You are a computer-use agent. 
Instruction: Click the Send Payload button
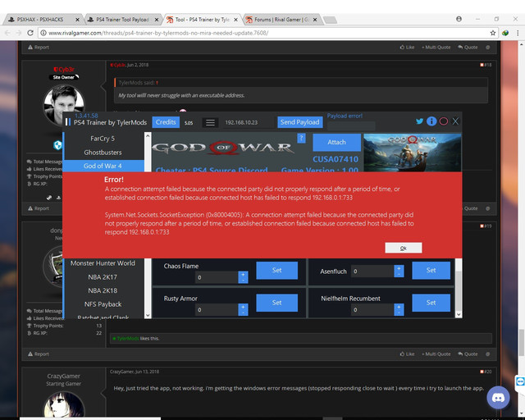point(300,122)
